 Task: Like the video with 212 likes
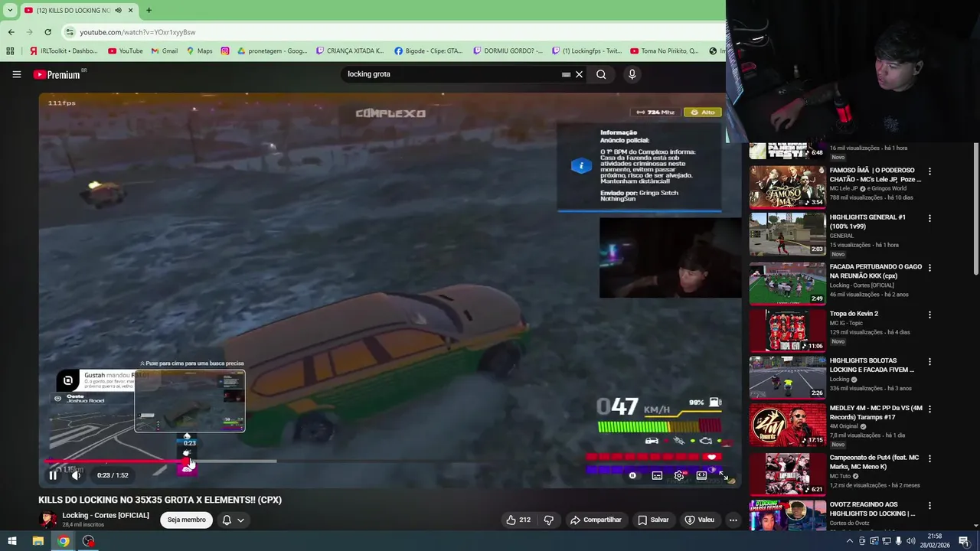point(518,520)
